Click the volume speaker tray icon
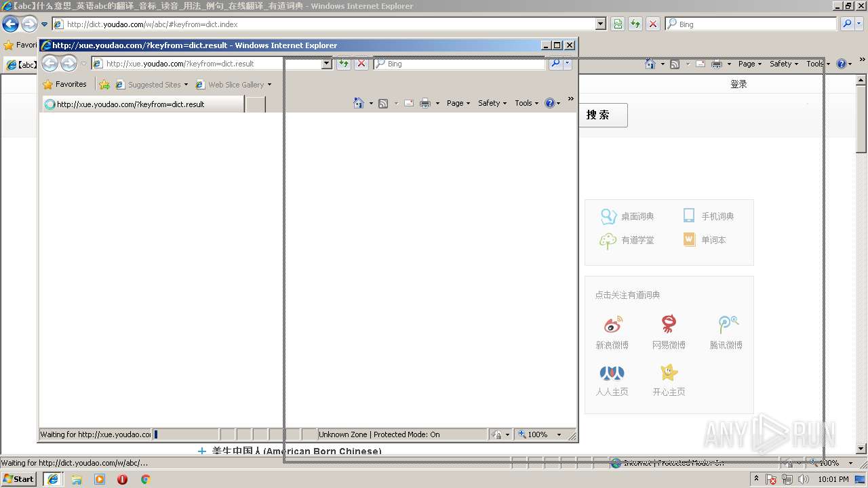The image size is (868, 488). (x=803, y=479)
